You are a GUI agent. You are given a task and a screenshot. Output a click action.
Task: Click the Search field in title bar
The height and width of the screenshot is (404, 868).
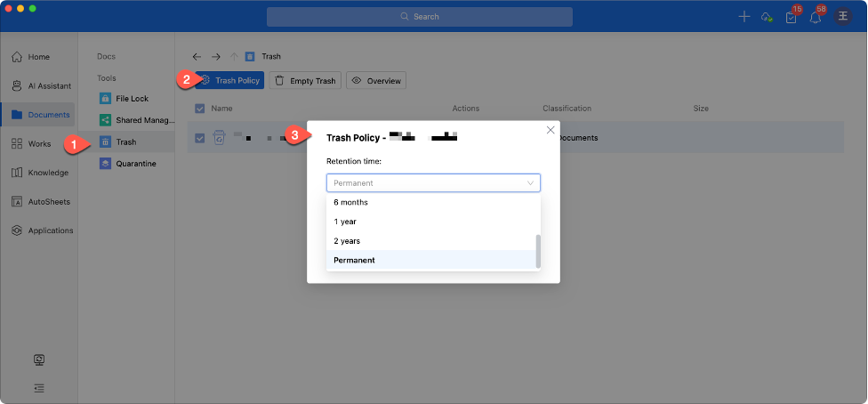420,17
